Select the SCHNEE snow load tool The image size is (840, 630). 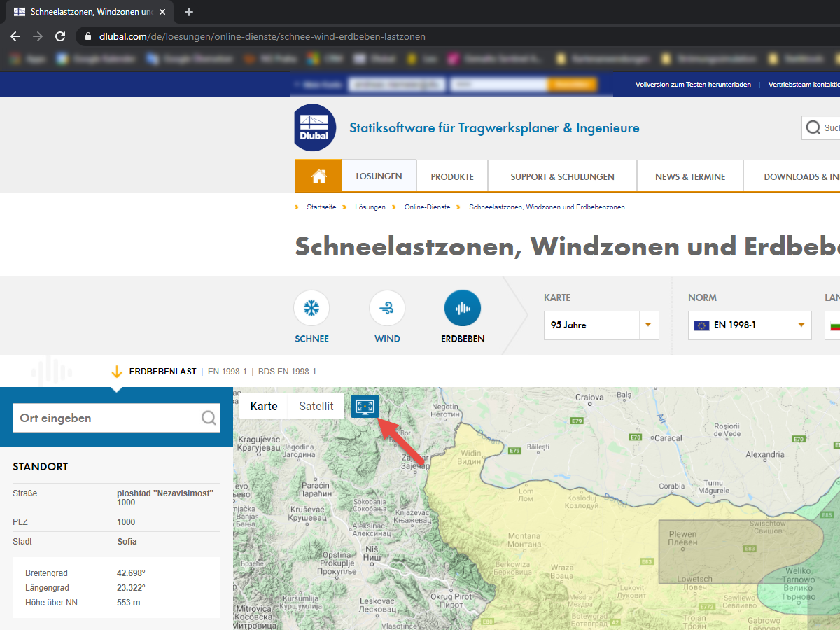pos(311,308)
